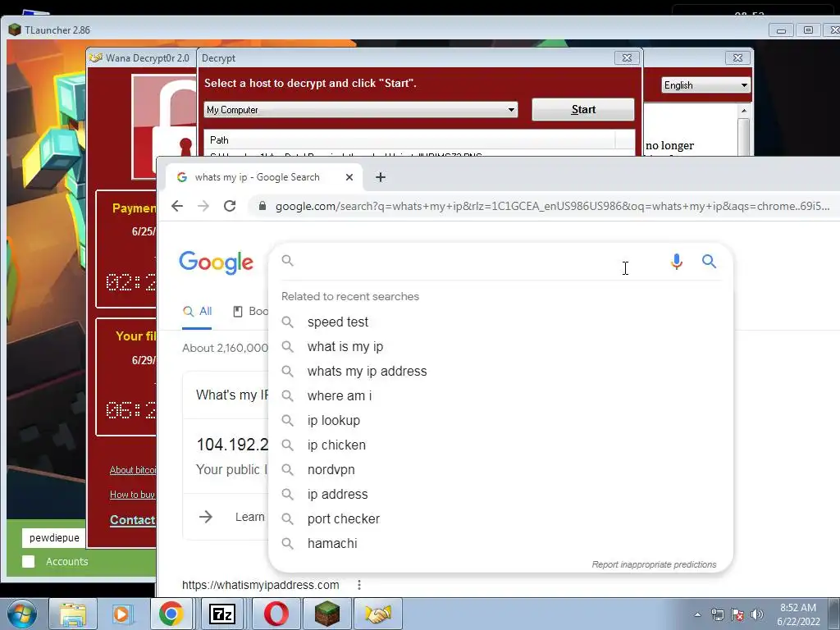This screenshot has width=840, height=630.
Task: Close the Decrypt dialog
Action: pos(627,58)
